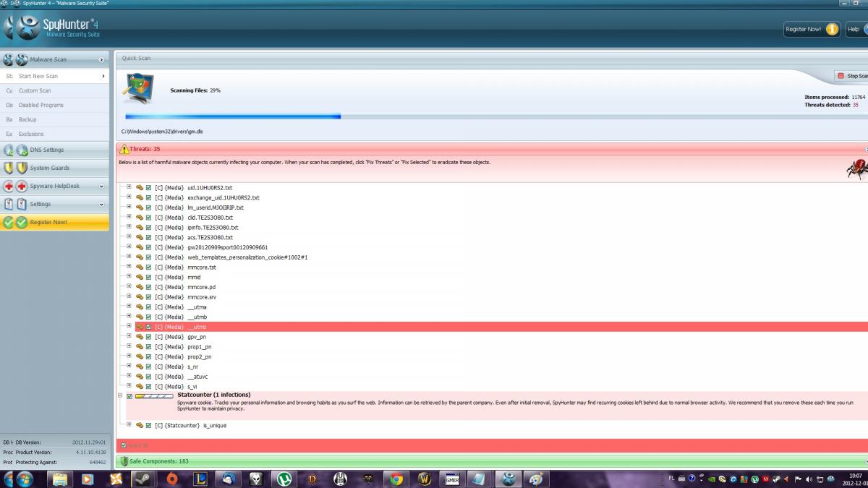Open Exclusions menu item
This screenshot has height=488, width=868.
pyautogui.click(x=54, y=134)
